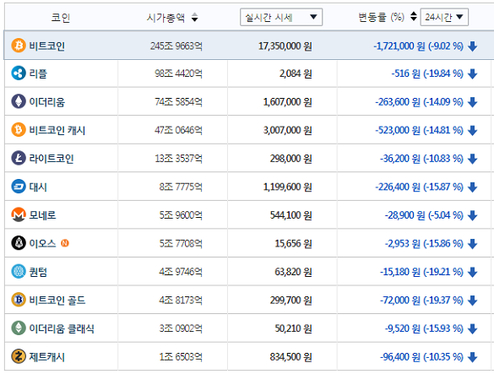This screenshot has width=494, height=374.
Task: Click the down arrow in the 모네로 row
Action: point(473,215)
